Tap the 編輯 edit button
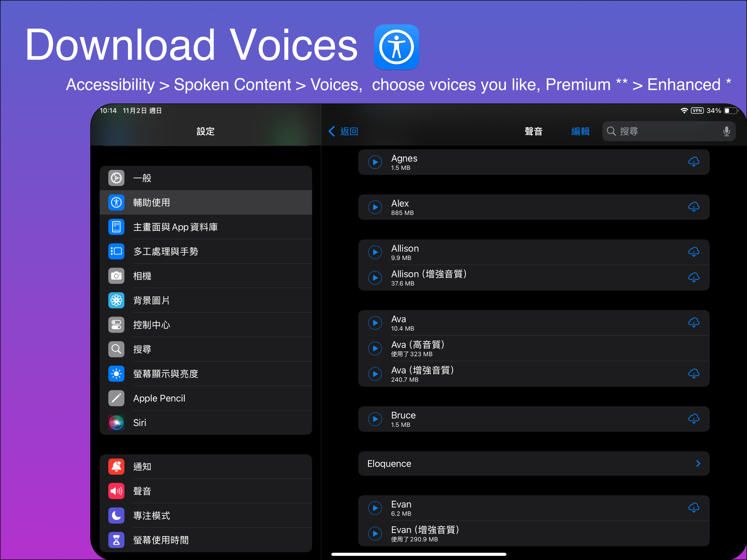 [x=580, y=131]
